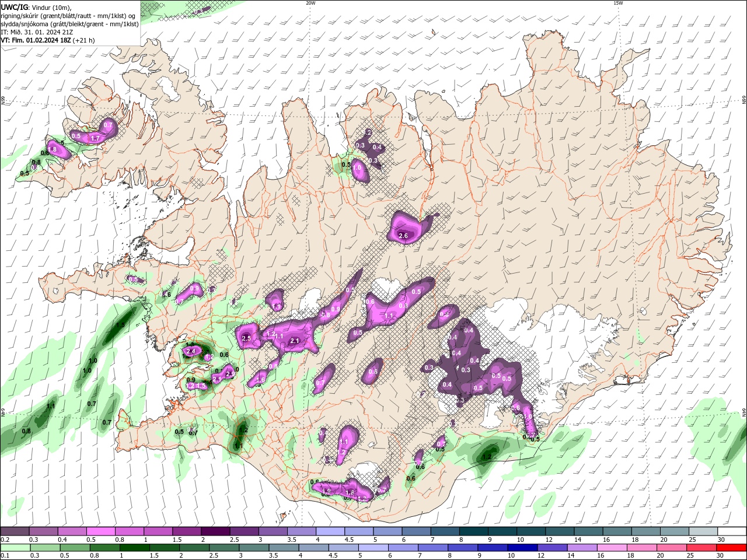The image size is (747, 560).
Task: Click the bright pink 0.5 swatch in the upper snow scale
Action: (100, 531)
